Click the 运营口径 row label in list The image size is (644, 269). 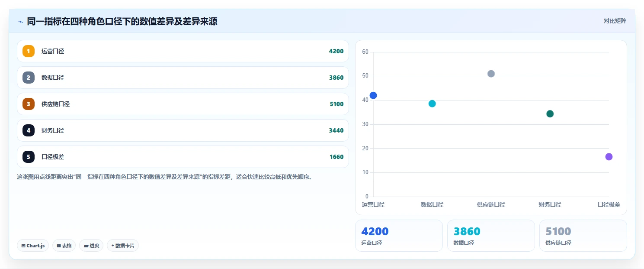(x=53, y=51)
